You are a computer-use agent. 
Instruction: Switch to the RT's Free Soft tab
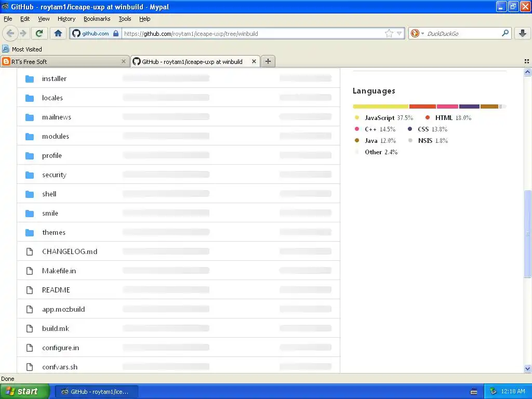point(64,61)
